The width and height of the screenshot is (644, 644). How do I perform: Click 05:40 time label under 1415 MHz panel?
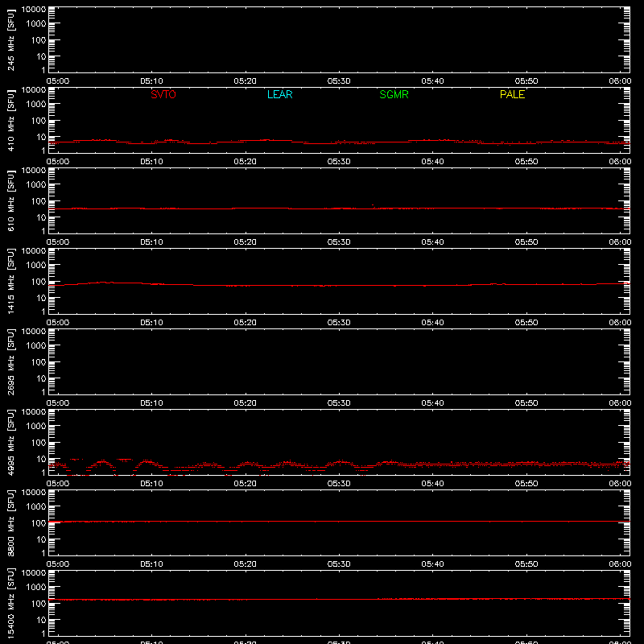432,323
